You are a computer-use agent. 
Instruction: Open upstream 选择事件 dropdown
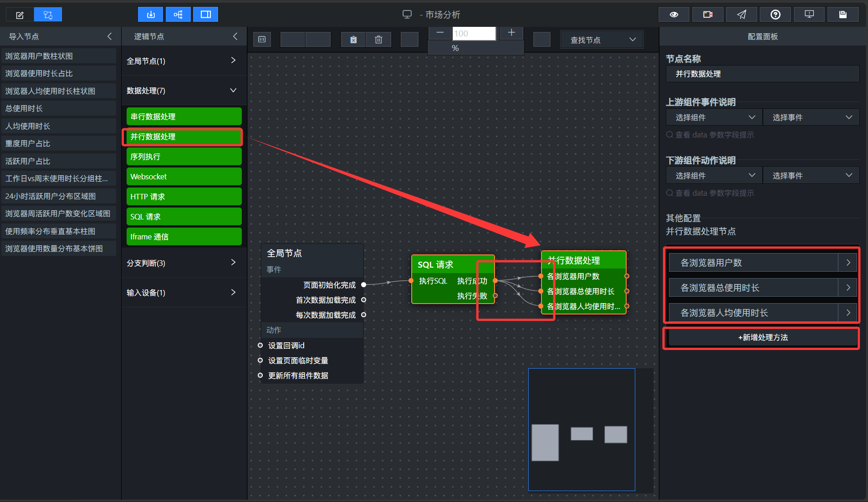coord(811,117)
